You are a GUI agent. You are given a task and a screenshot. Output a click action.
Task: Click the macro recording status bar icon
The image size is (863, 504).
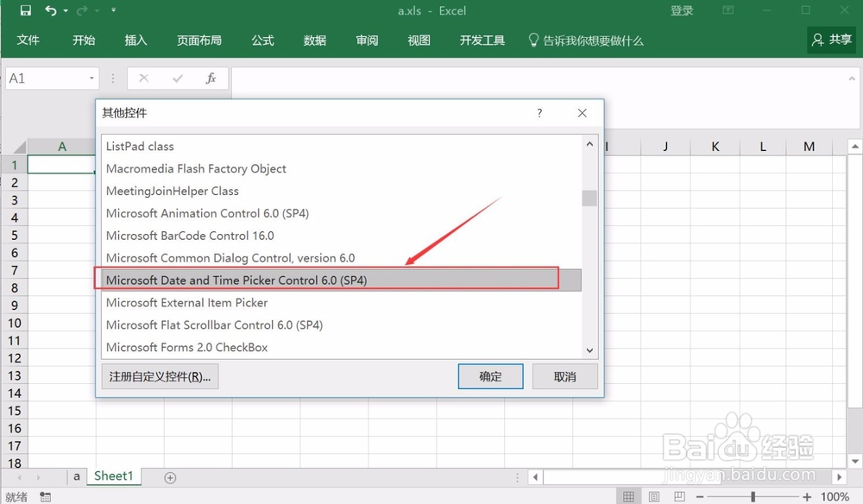pyautogui.click(x=45, y=497)
